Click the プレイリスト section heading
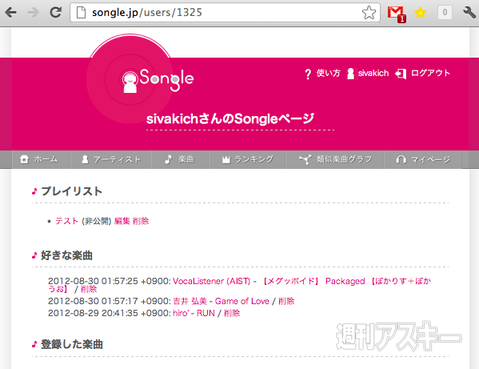Viewport: 479px width, 369px height. point(72,191)
